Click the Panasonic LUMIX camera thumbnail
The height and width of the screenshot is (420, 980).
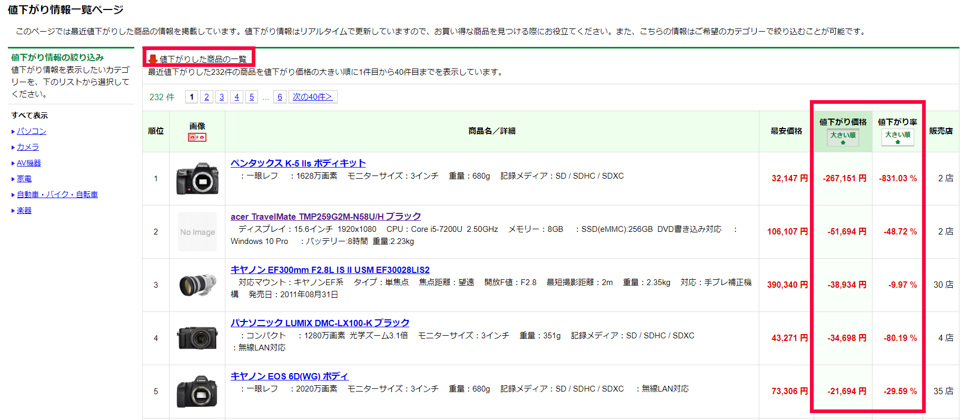(197, 338)
